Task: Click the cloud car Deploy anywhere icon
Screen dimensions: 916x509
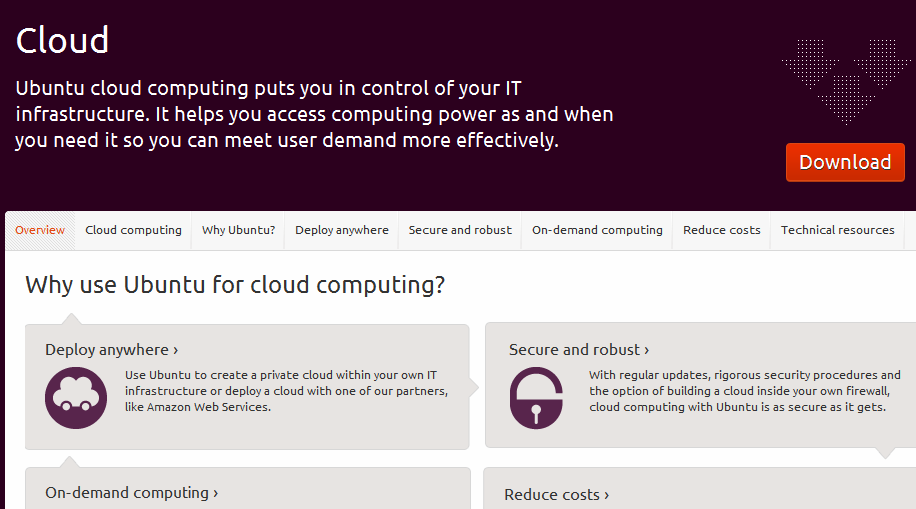Action: 76,398
